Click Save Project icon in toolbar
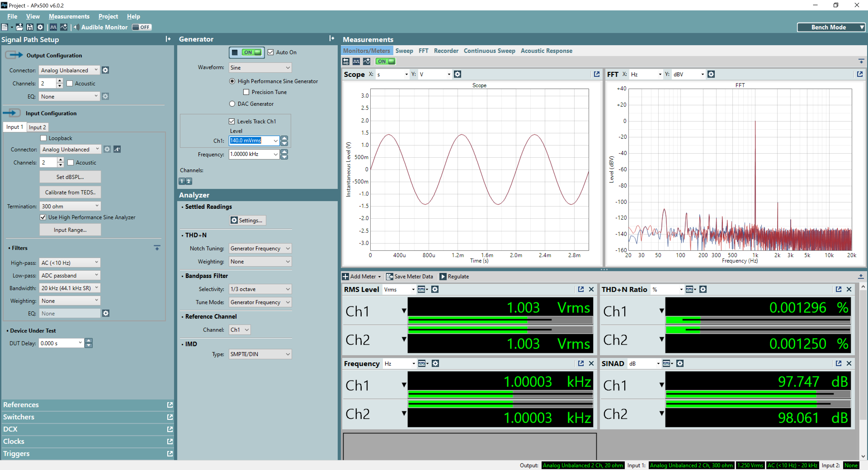Screen dimensions: 868x470 [30, 27]
